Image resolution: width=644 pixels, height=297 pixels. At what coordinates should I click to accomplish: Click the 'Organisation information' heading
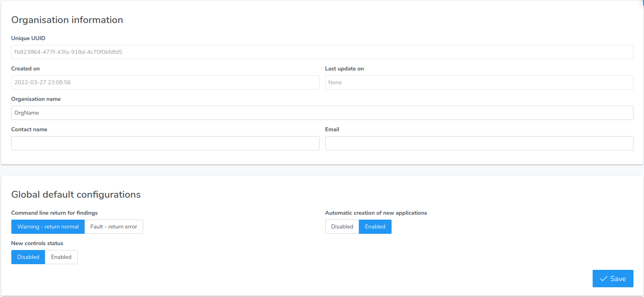coord(67,20)
